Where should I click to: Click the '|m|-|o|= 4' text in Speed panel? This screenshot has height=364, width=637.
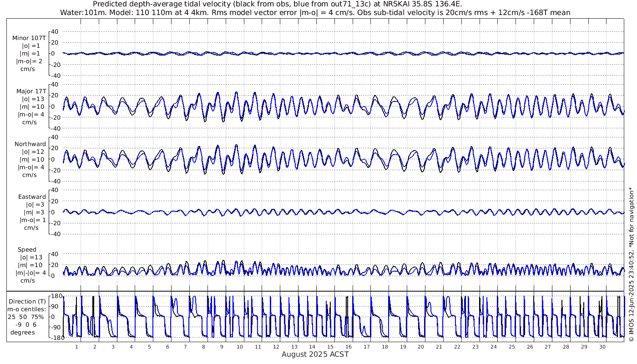point(30,273)
